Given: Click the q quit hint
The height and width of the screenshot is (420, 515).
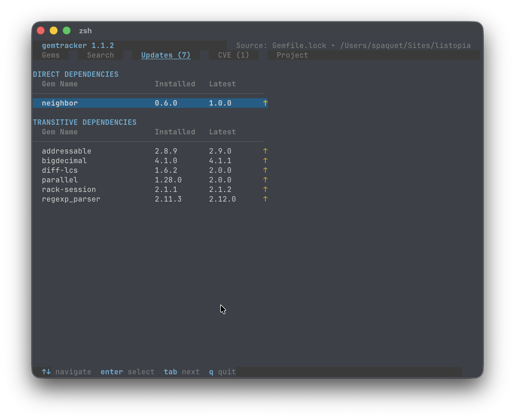Looking at the screenshot, I should (x=222, y=372).
